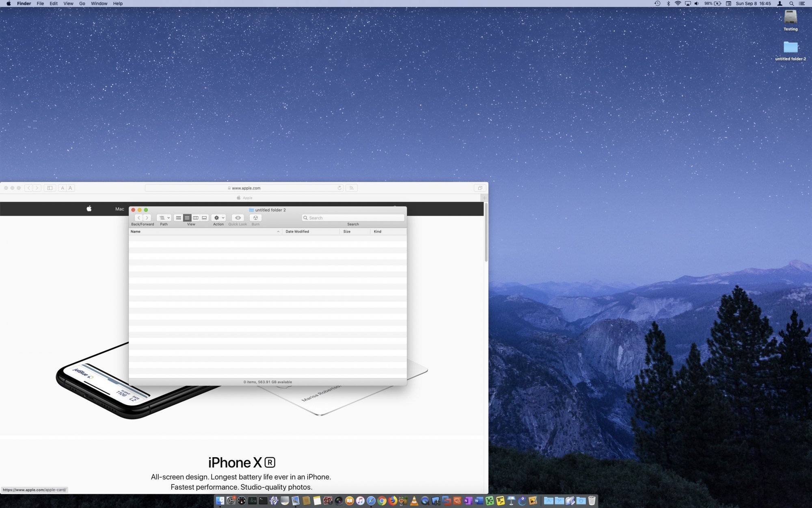Open the Action gear dropdown menu

click(x=218, y=218)
